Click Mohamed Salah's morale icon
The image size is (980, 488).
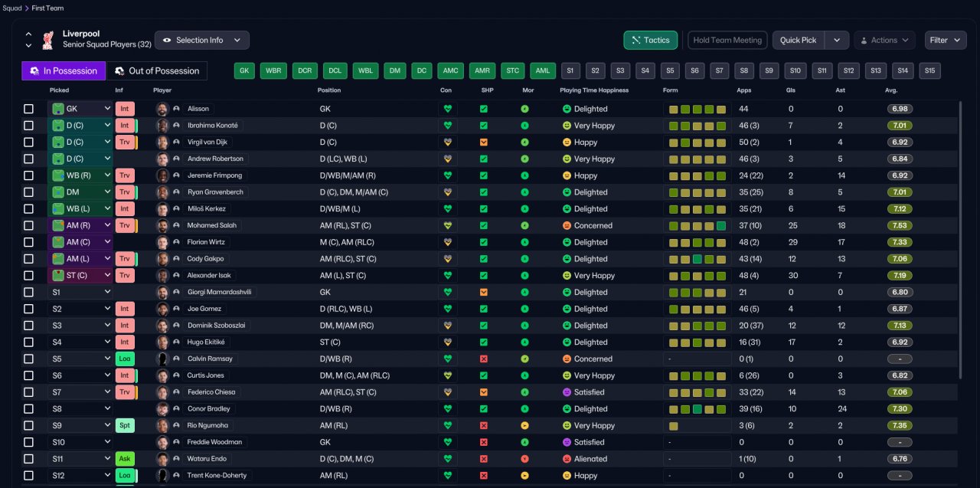pos(524,225)
